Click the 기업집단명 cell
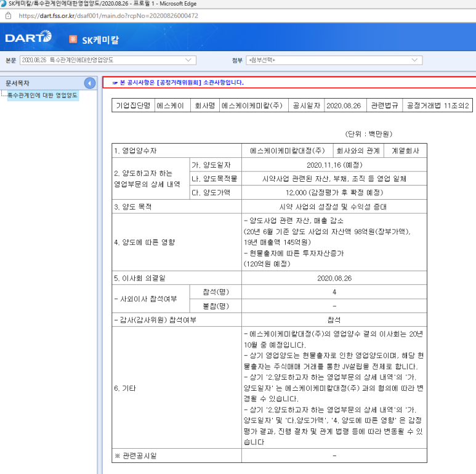 [x=133, y=105]
